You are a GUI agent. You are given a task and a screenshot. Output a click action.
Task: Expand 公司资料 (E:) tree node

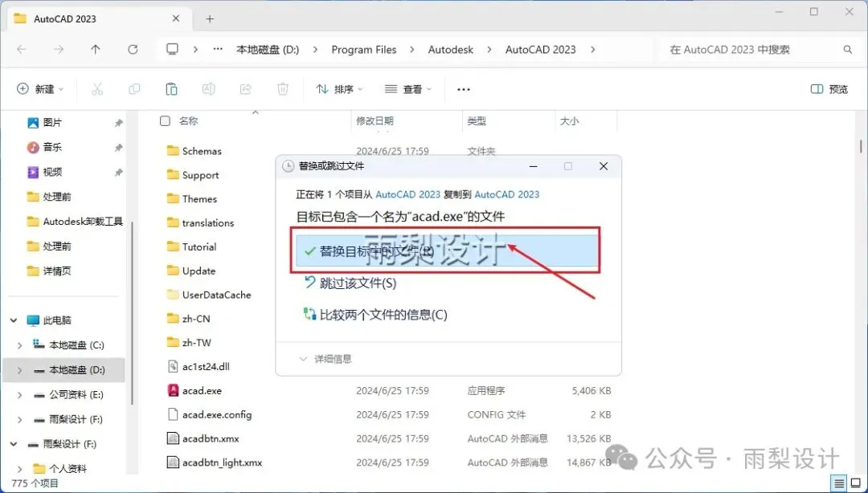[x=20, y=395]
